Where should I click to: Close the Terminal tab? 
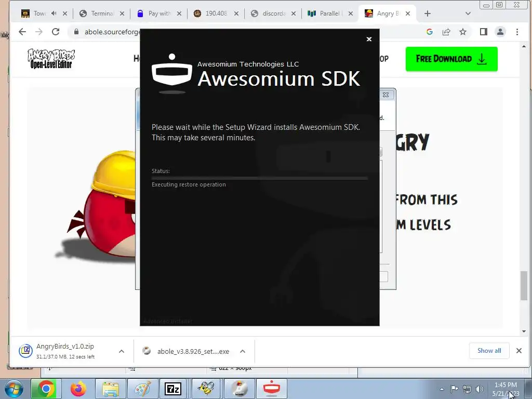(x=122, y=14)
